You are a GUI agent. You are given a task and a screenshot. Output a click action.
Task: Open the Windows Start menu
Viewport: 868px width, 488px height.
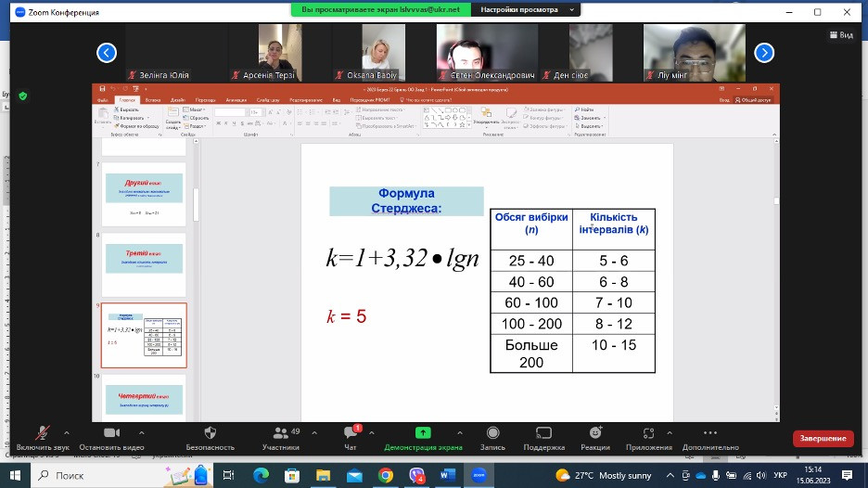pos(15,475)
